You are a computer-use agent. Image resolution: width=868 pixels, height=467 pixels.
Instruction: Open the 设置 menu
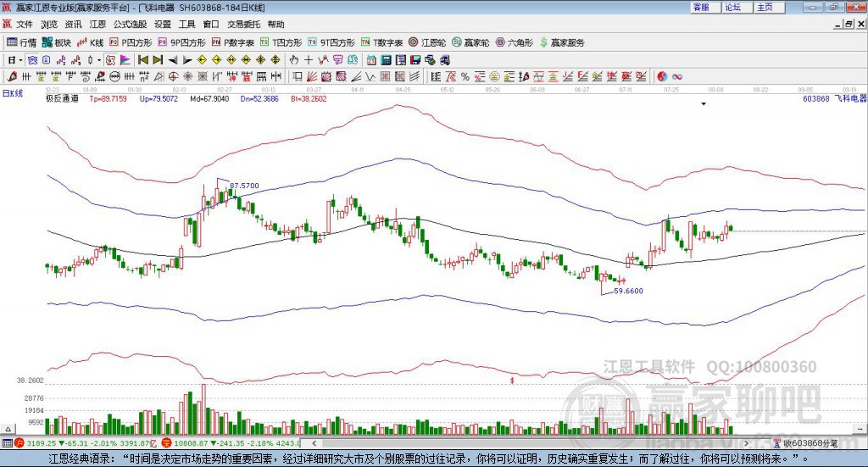tap(163, 25)
